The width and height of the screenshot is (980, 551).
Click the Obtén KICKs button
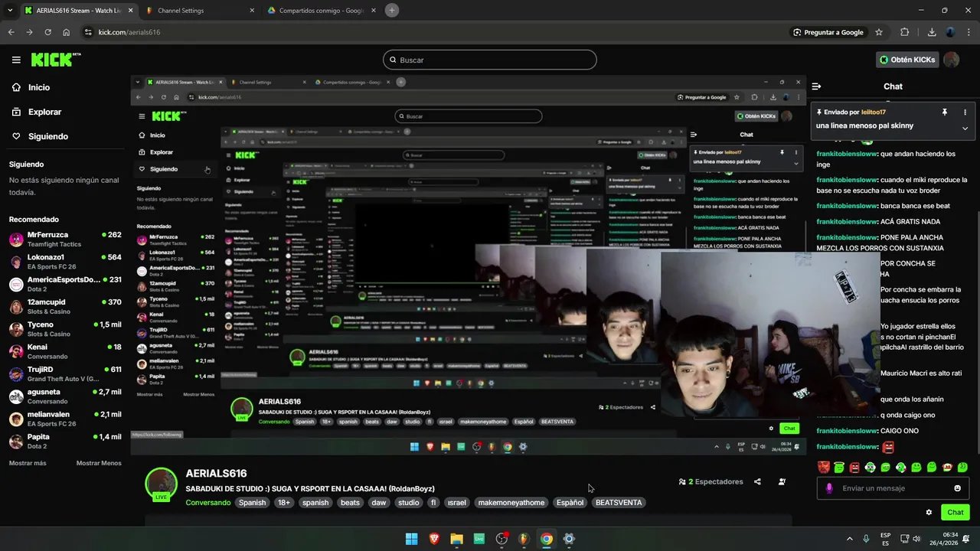[x=907, y=60]
